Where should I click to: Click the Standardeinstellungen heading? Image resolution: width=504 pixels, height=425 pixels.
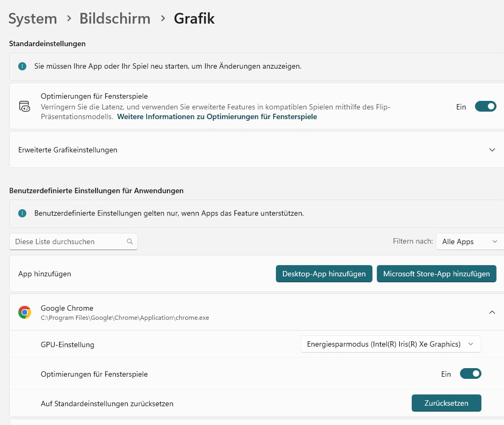47,43
